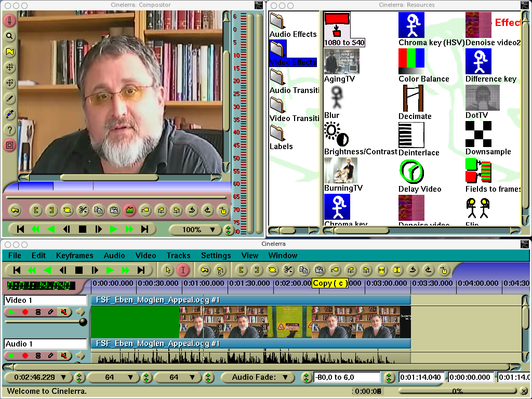
Task: Click the To clip icon in main toolbar
Action: tap(272, 270)
